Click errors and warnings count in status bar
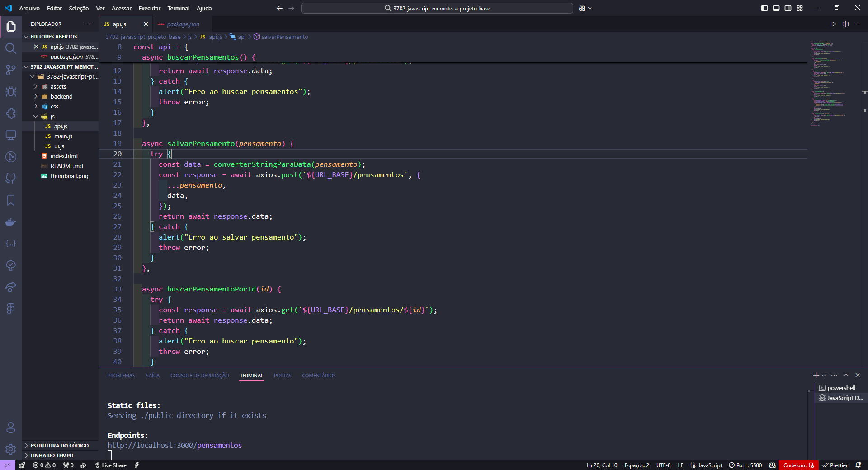The image size is (868, 470). pyautogui.click(x=44, y=465)
